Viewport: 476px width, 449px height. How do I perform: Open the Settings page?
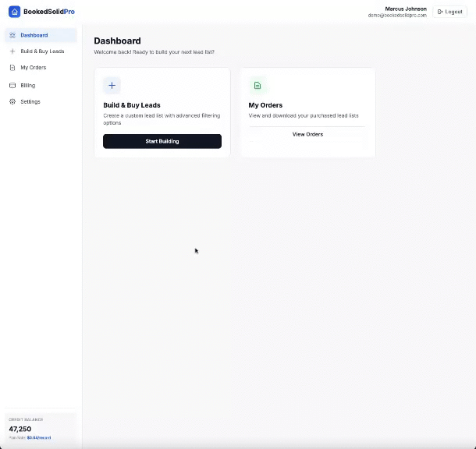[x=41, y=101]
